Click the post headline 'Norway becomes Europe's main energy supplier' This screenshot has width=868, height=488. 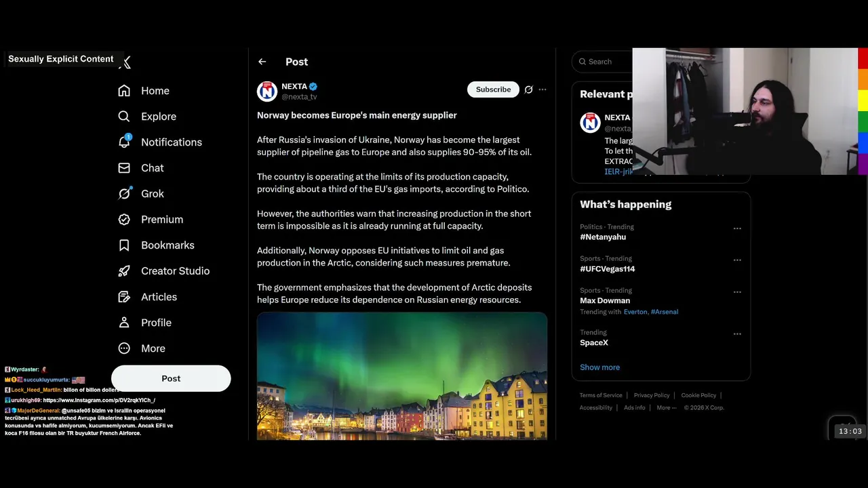click(357, 115)
